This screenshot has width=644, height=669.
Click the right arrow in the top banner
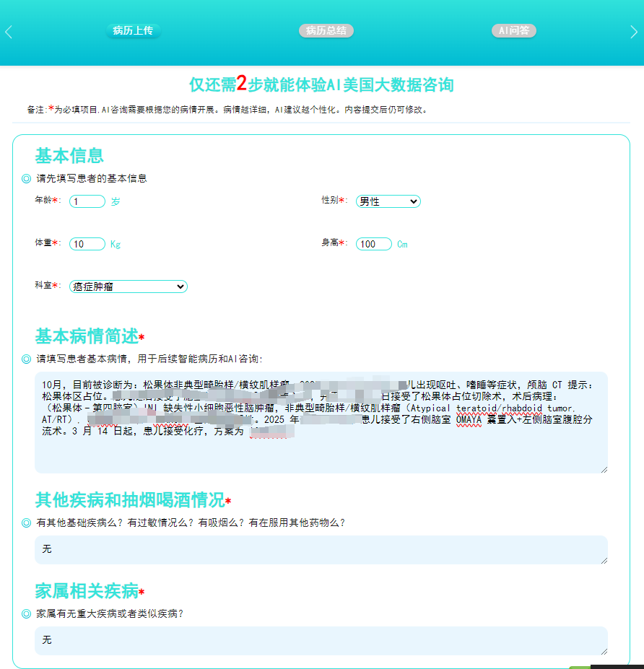tap(634, 32)
